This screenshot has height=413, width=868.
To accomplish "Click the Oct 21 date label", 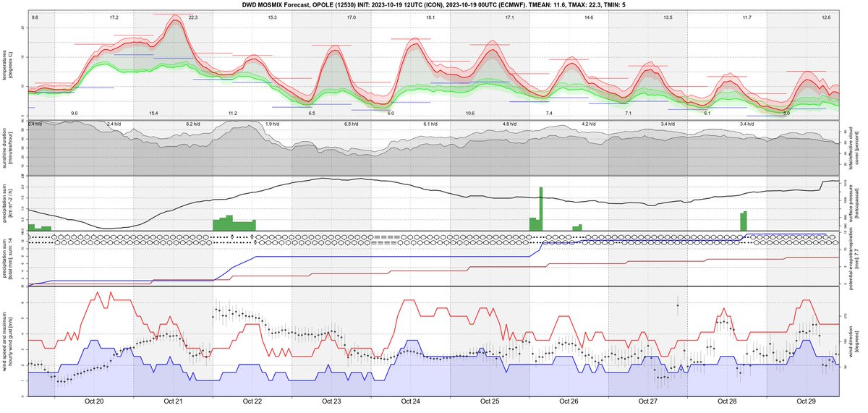I will coord(174,401).
